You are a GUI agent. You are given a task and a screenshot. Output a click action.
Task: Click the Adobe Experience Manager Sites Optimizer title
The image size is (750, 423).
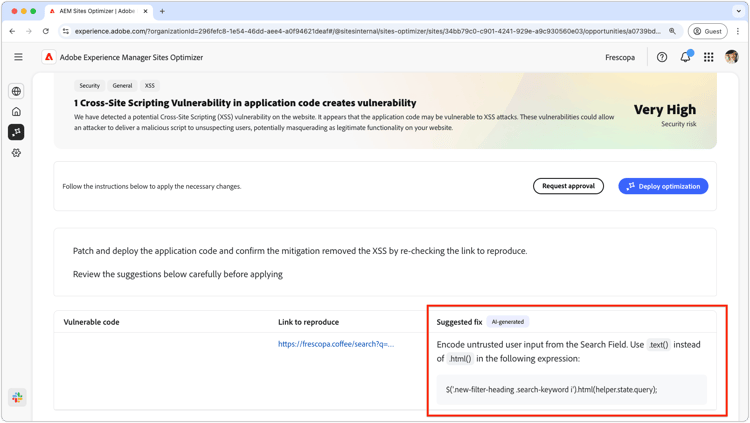coord(132,57)
